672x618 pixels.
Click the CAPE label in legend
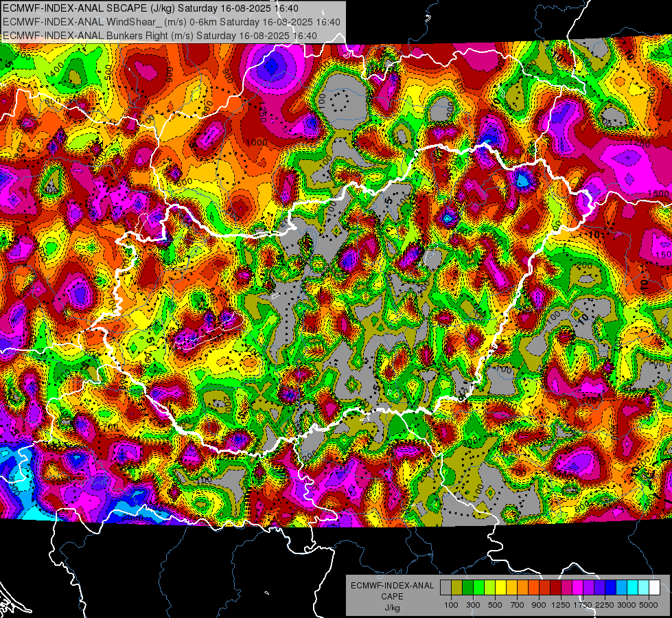point(392,597)
